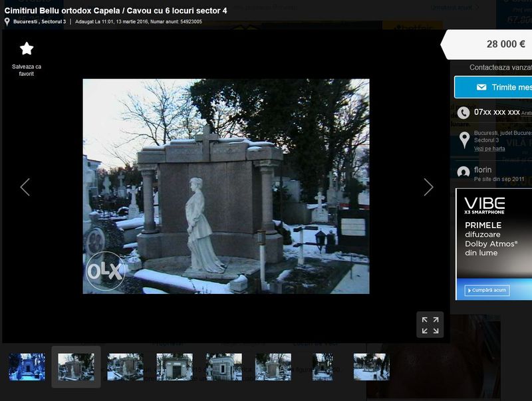This screenshot has width=532, height=401.
Task: Click the location pin near Bucuresti, Sectorul 3
Action: pyautogui.click(x=7, y=21)
